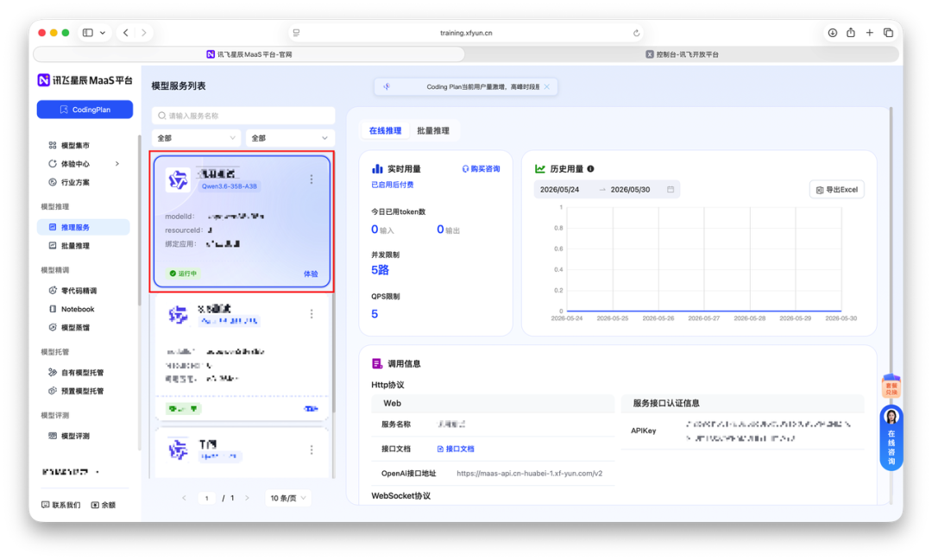The height and width of the screenshot is (560, 932).
Task: Close the Coding Plan notice banner
Action: click(x=547, y=87)
